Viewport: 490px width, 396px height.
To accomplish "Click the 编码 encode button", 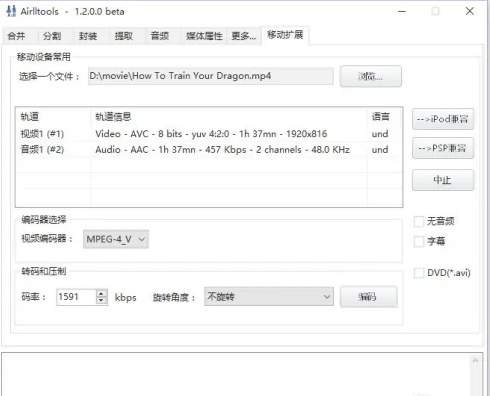I will click(x=368, y=297).
